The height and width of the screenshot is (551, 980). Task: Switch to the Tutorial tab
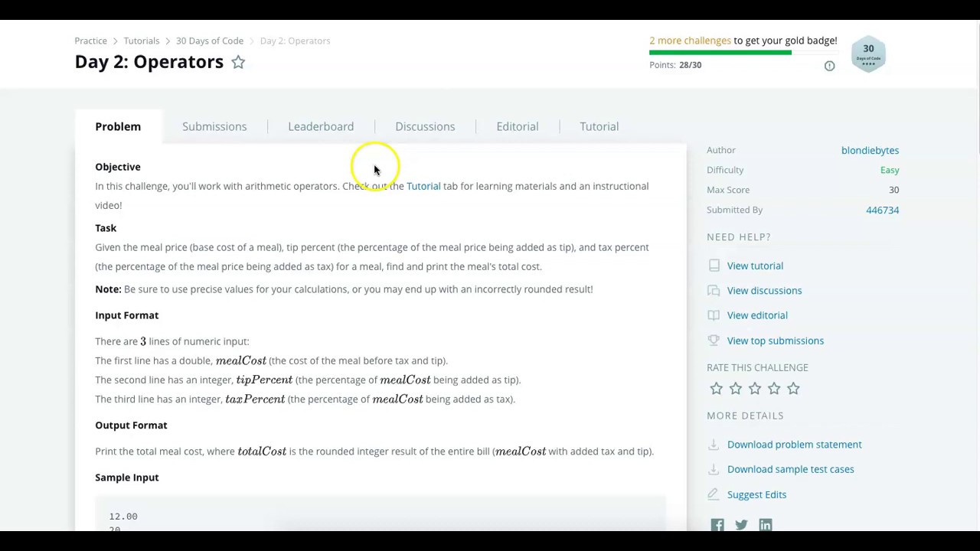(599, 126)
